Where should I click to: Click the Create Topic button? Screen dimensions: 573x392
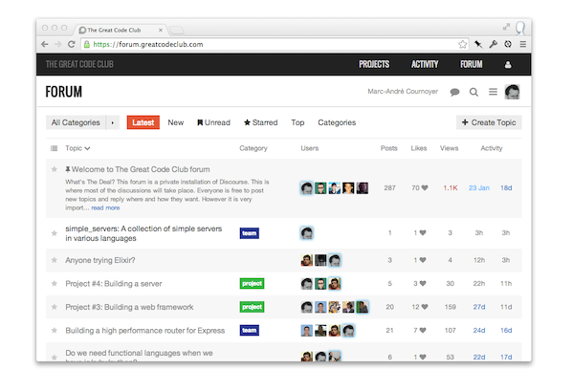[489, 122]
